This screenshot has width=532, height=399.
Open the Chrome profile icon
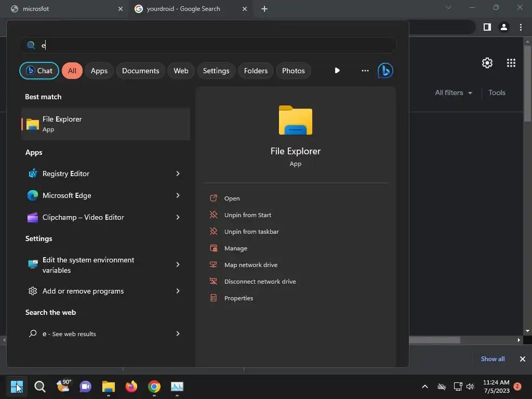(504, 27)
